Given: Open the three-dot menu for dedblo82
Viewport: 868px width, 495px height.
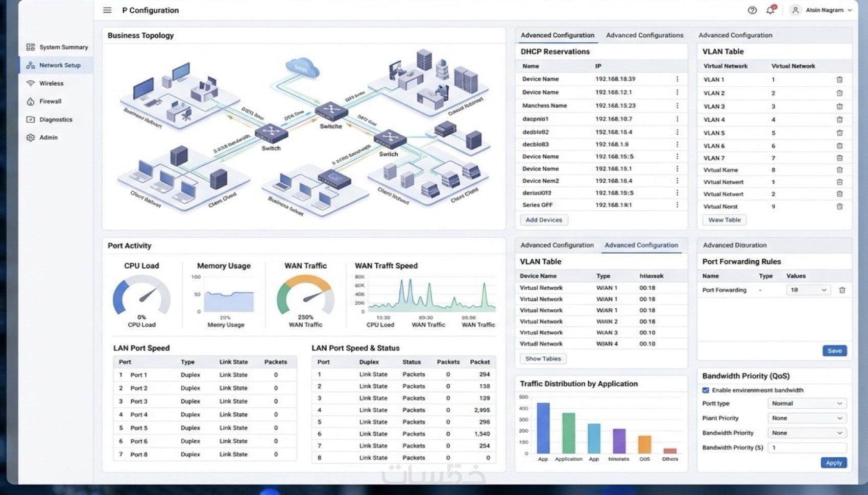Looking at the screenshot, I should pos(678,132).
